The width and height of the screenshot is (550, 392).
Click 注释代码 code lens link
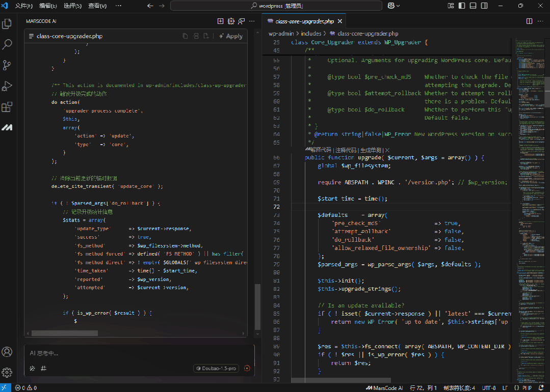tap(346, 150)
